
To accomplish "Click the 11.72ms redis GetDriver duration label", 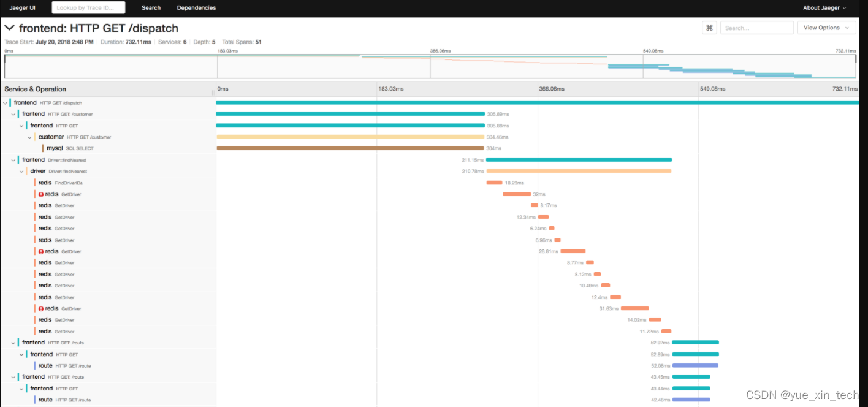I will coord(649,331).
